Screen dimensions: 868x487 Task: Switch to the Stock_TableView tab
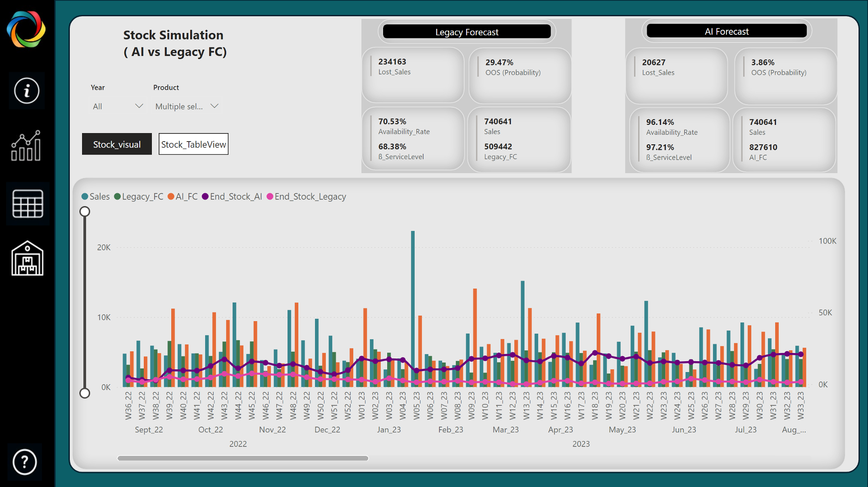(x=193, y=144)
